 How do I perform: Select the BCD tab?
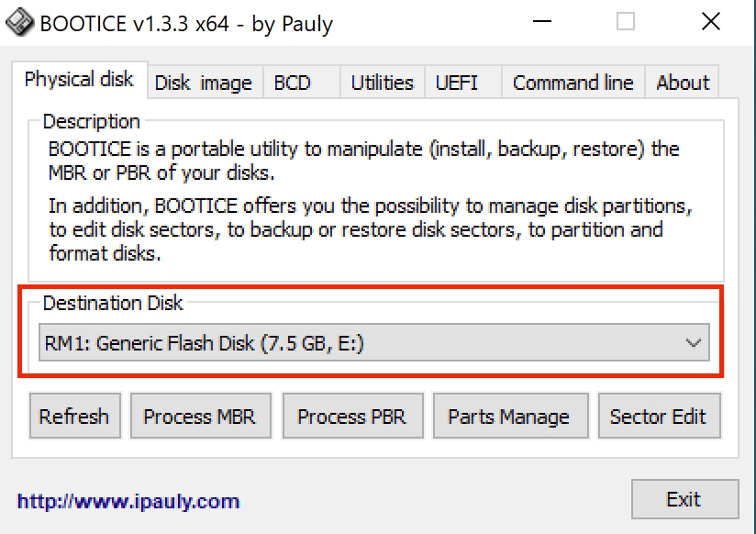coord(293,83)
